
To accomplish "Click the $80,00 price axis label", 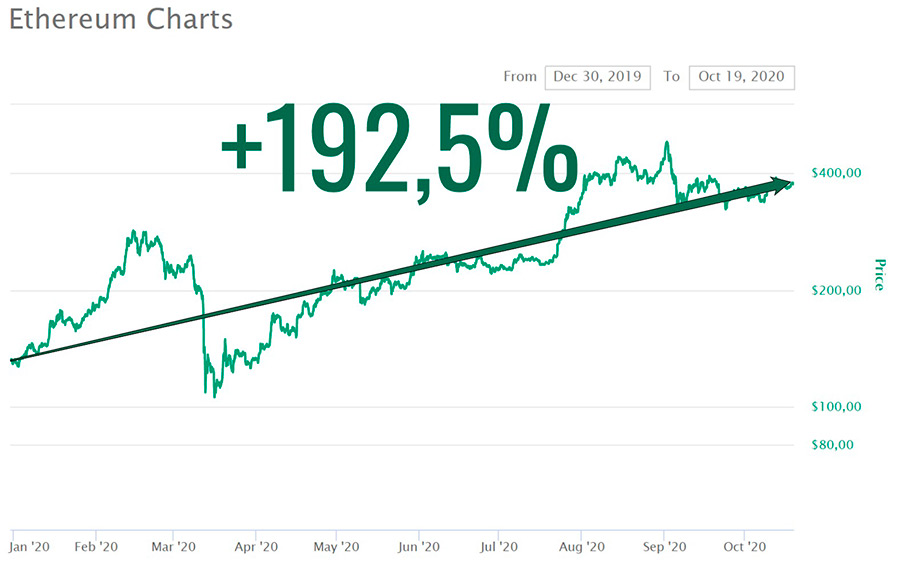I will (x=831, y=445).
